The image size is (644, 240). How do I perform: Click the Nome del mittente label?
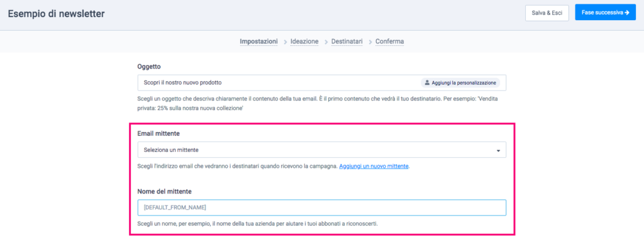(165, 191)
